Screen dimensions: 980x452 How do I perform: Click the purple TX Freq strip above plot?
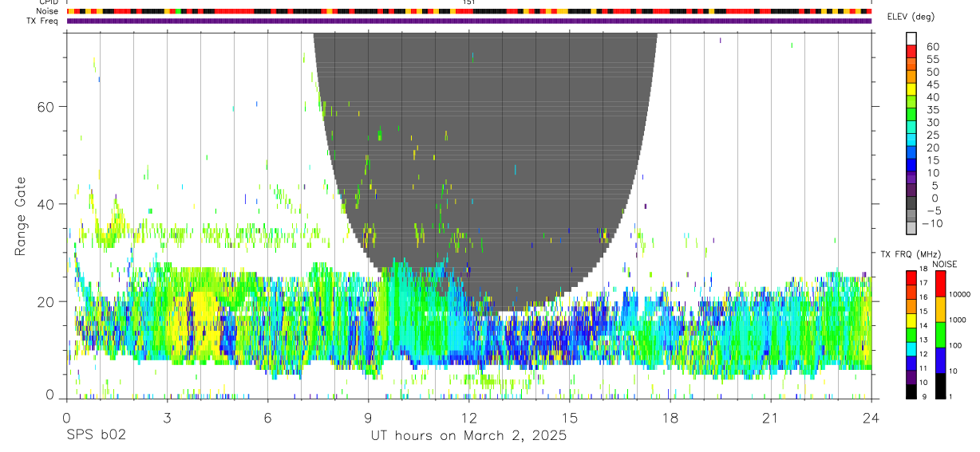click(469, 21)
